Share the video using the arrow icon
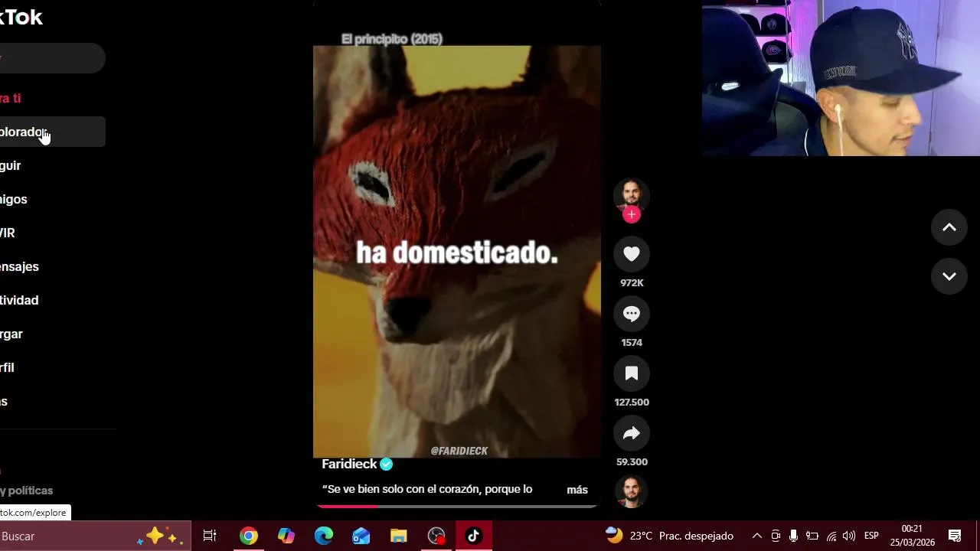This screenshot has width=980, height=551. (x=632, y=433)
